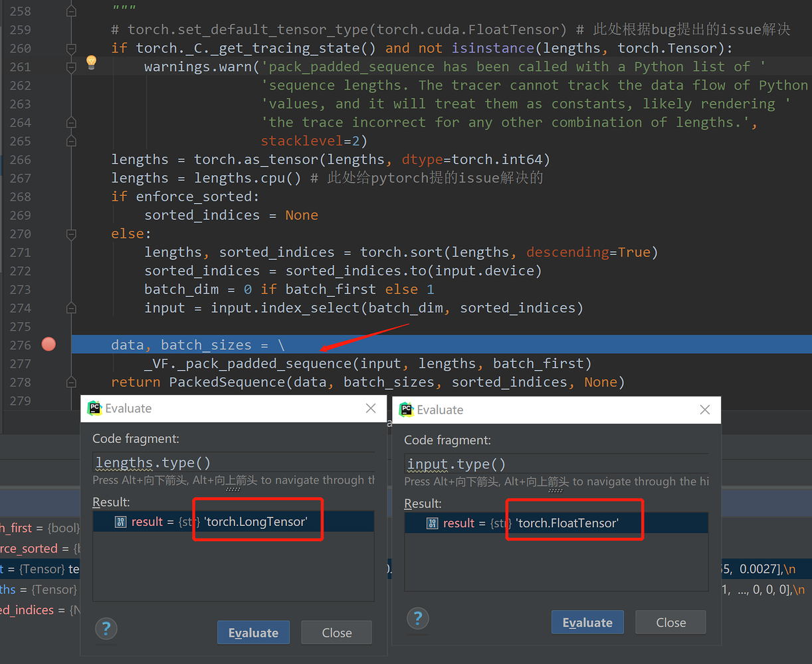Collapse the if block fold arrow at line 260
Viewport: 812px width, 664px height.
(71, 48)
